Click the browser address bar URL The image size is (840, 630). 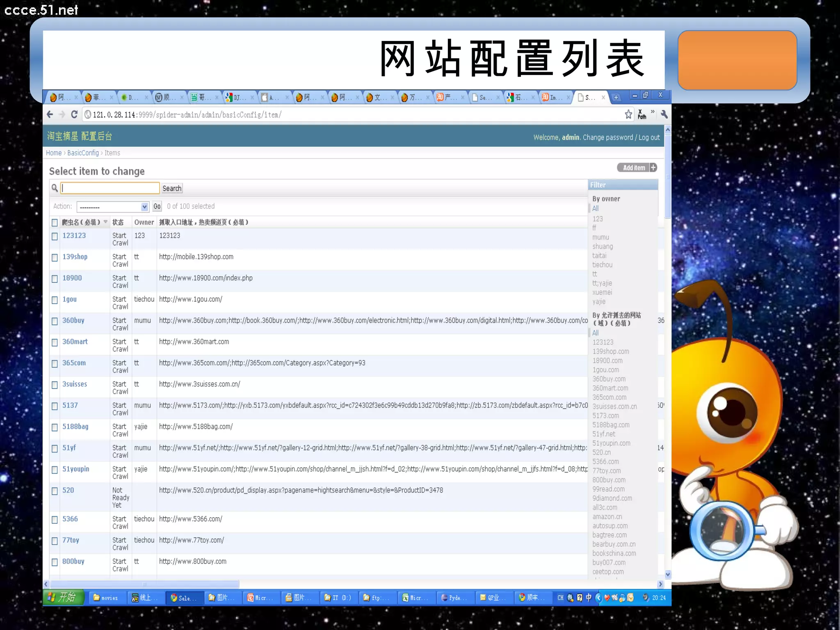(x=187, y=115)
